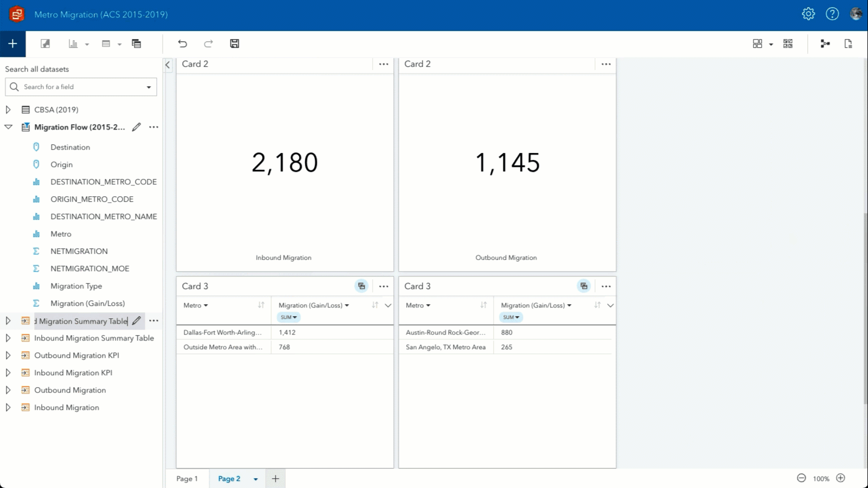The width and height of the screenshot is (868, 488).
Task: Save the workbook
Action: pyautogui.click(x=234, y=44)
